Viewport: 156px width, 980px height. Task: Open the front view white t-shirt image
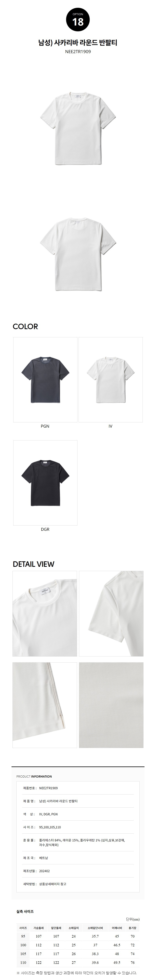[x=78, y=129]
